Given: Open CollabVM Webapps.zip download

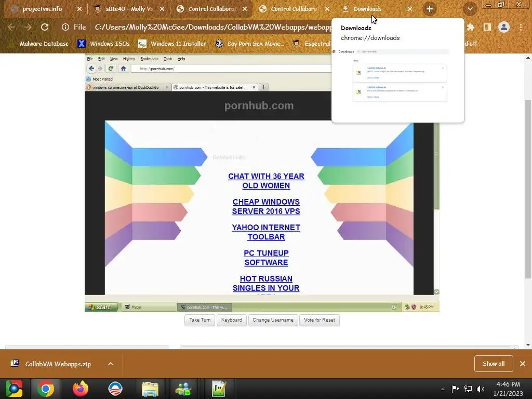Looking at the screenshot, I should point(58,364).
